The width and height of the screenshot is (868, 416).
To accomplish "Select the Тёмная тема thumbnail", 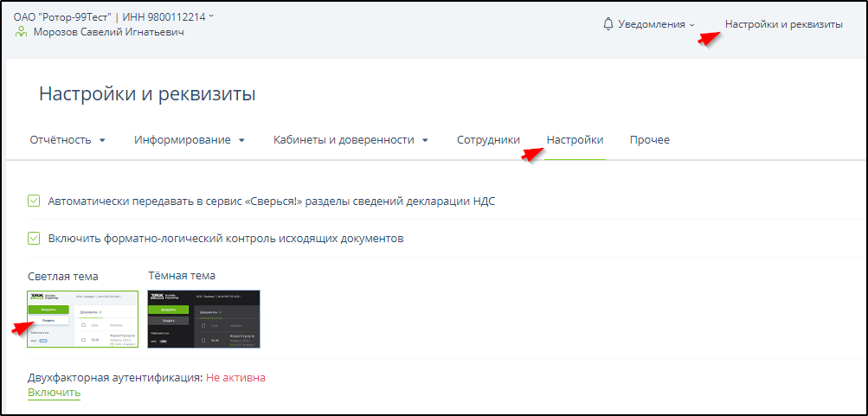I will 203,319.
